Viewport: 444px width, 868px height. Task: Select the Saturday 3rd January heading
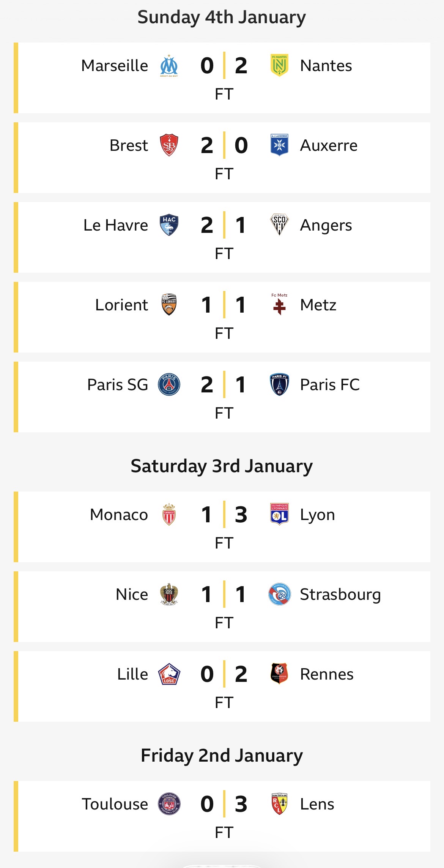pos(222,466)
